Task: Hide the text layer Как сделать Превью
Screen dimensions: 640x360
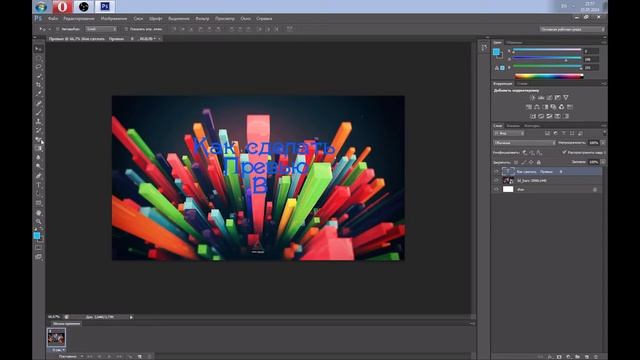Action: tap(496, 172)
